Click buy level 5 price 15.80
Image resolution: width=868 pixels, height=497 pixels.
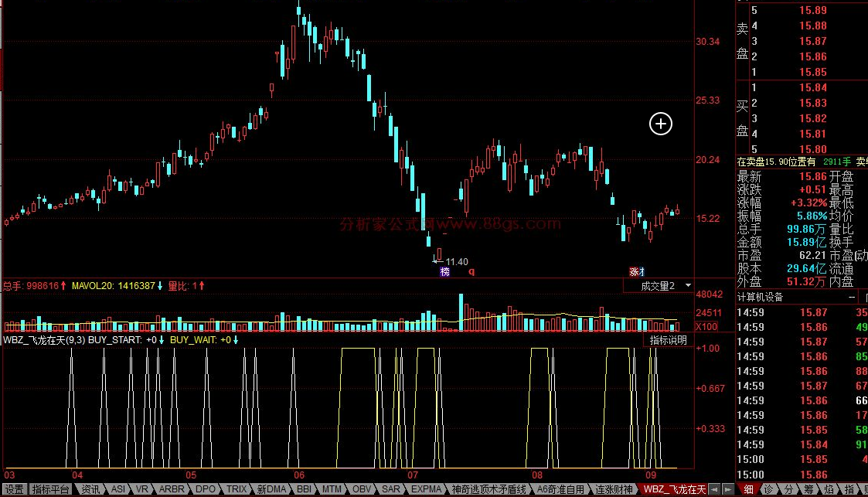point(812,149)
